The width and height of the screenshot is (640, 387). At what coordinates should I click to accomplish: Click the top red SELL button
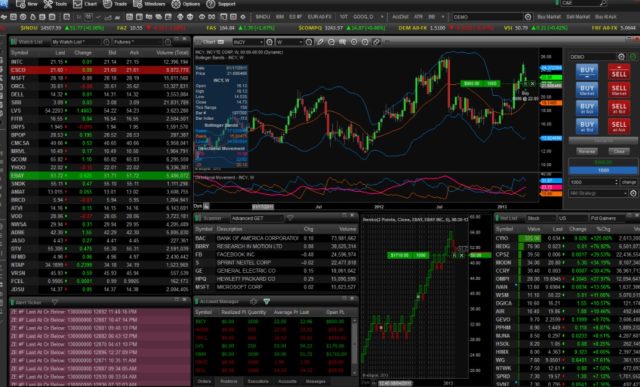[x=619, y=71]
